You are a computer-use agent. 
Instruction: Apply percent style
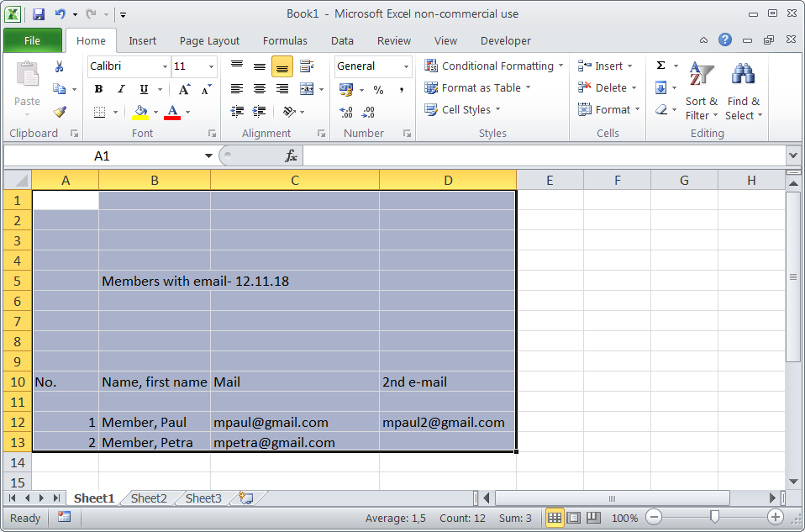(378, 90)
